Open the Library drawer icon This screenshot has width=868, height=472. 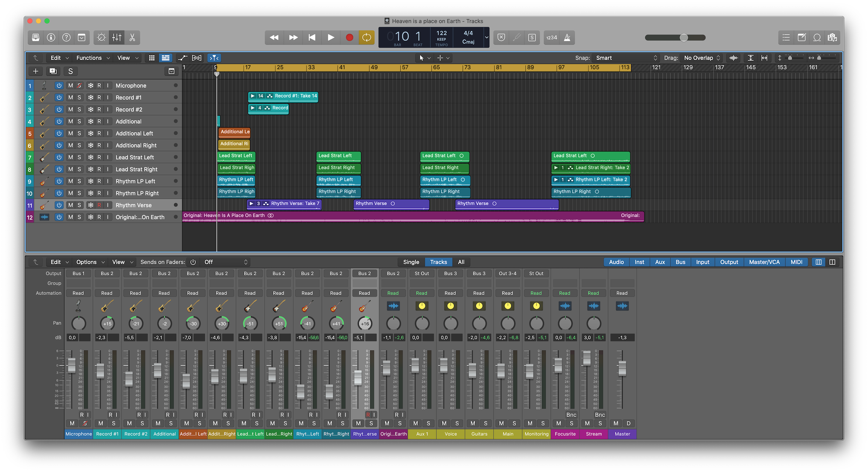click(x=36, y=38)
